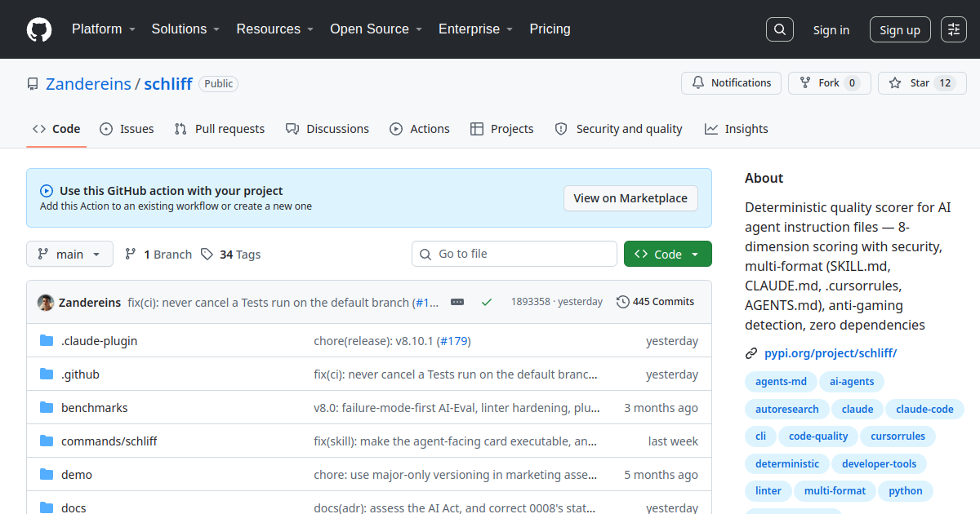Click the docs folder icon
980x514 pixels.
click(47, 507)
